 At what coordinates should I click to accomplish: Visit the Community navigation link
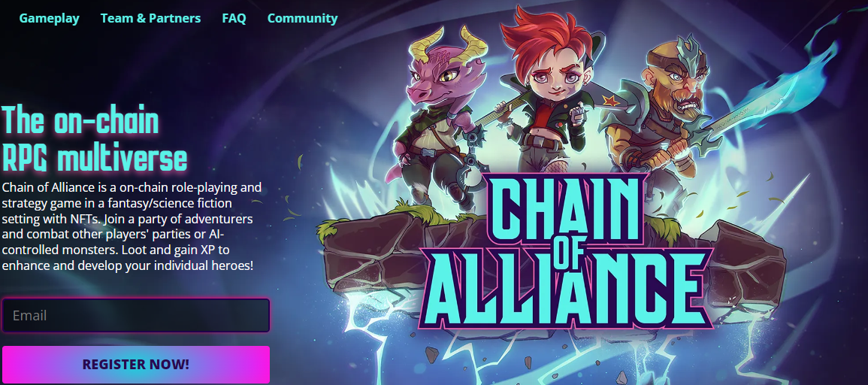point(302,18)
